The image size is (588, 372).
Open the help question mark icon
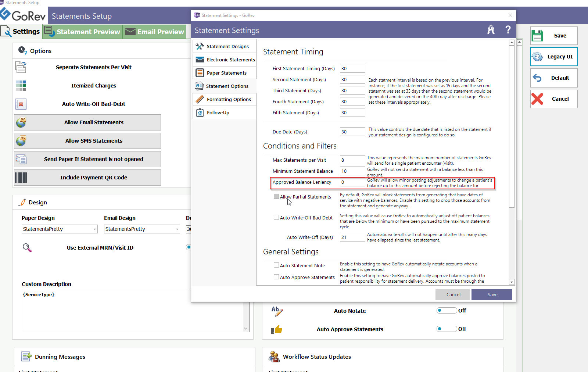(508, 30)
